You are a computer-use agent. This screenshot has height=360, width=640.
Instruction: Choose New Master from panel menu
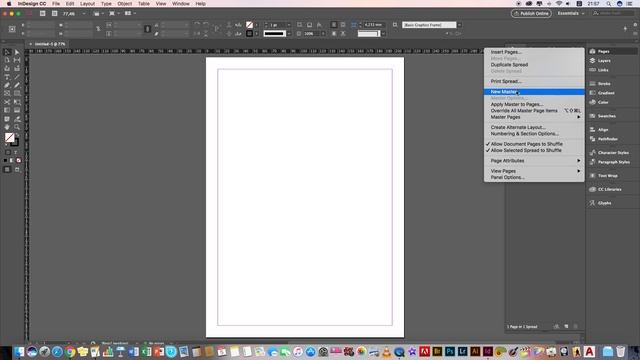point(534,92)
